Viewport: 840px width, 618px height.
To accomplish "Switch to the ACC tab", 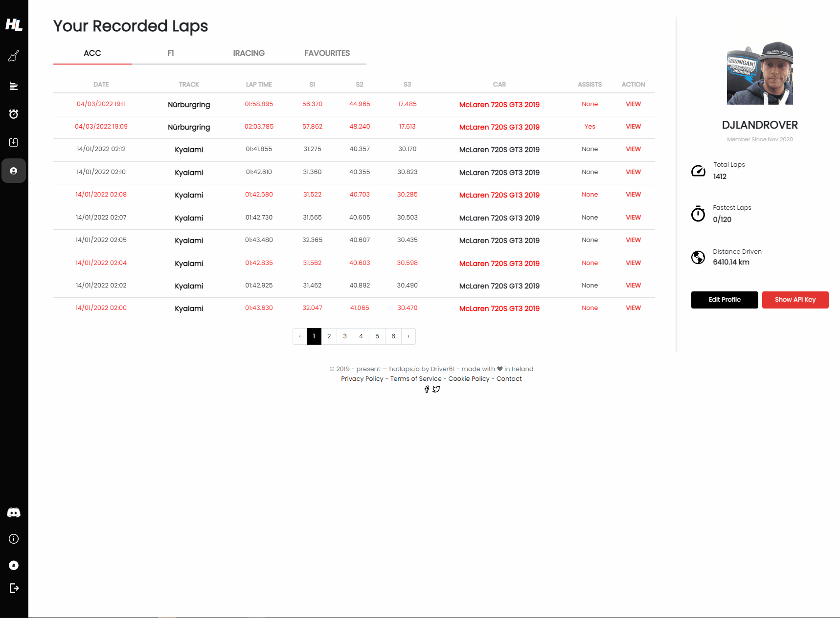I will pyautogui.click(x=92, y=53).
